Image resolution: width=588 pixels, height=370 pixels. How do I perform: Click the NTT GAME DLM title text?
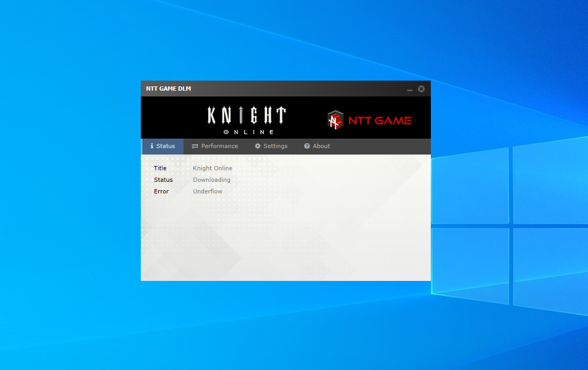pyautogui.click(x=168, y=89)
